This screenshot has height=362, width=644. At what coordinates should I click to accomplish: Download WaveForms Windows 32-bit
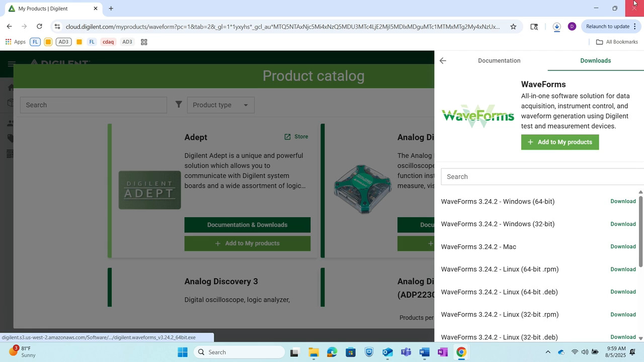pos(623,224)
